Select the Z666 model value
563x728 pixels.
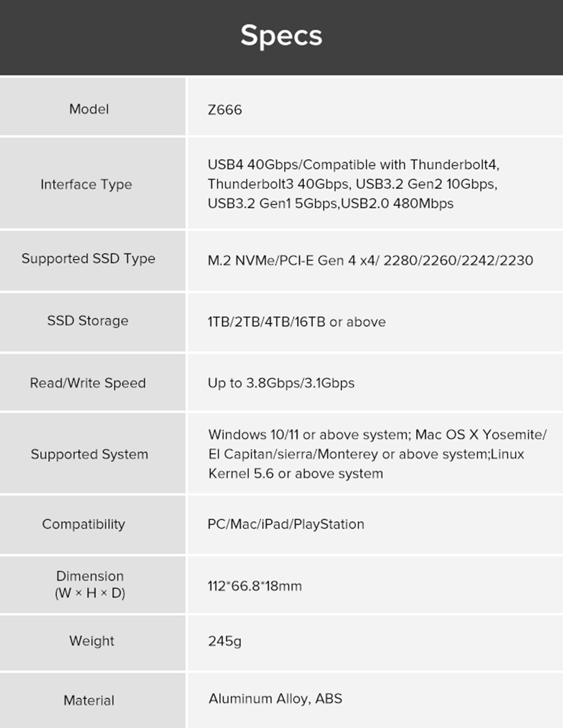tap(225, 110)
